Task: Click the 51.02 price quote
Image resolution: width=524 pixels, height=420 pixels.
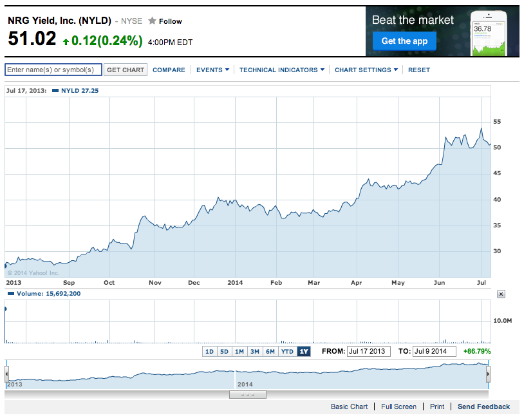Action: pyautogui.click(x=32, y=39)
